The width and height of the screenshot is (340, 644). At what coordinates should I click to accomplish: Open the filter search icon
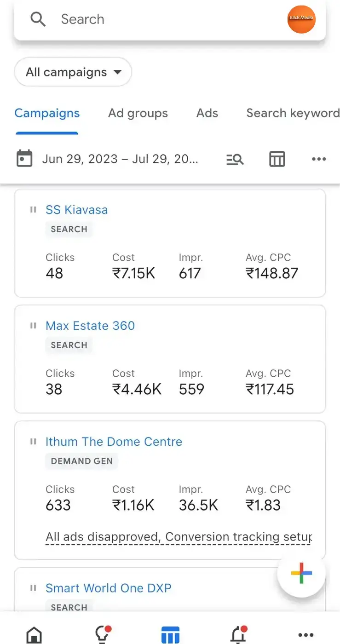pos(235,159)
